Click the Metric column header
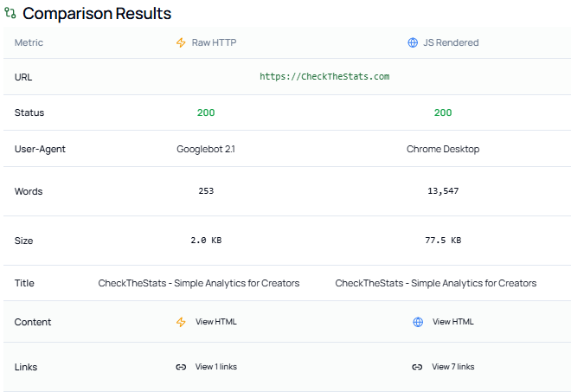 tap(29, 42)
